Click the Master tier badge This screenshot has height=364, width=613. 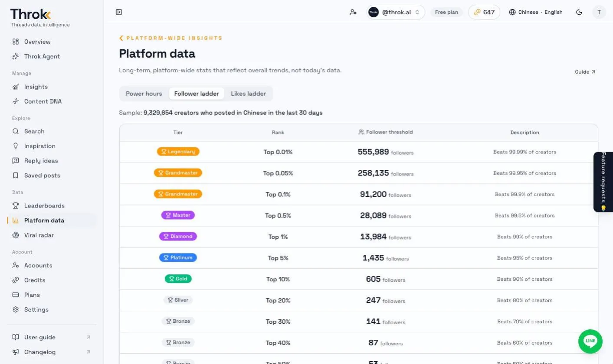178,215
